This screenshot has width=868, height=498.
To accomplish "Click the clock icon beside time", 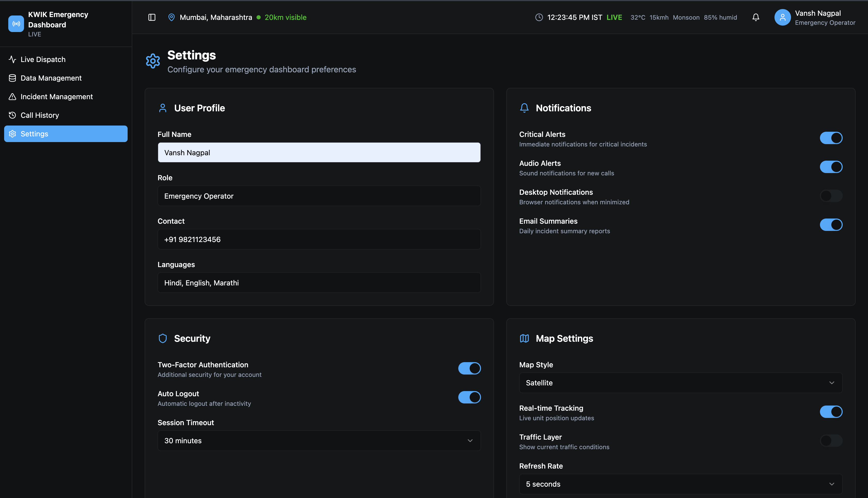I will (x=539, y=18).
